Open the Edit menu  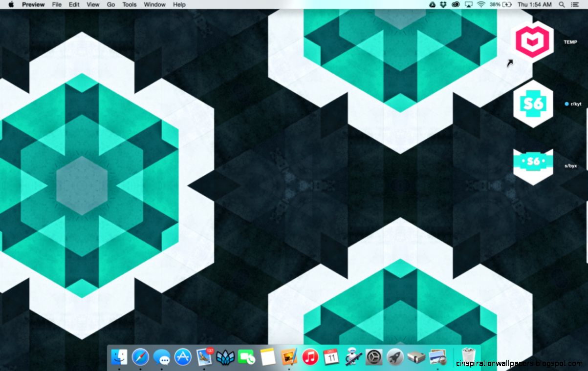[x=74, y=4]
